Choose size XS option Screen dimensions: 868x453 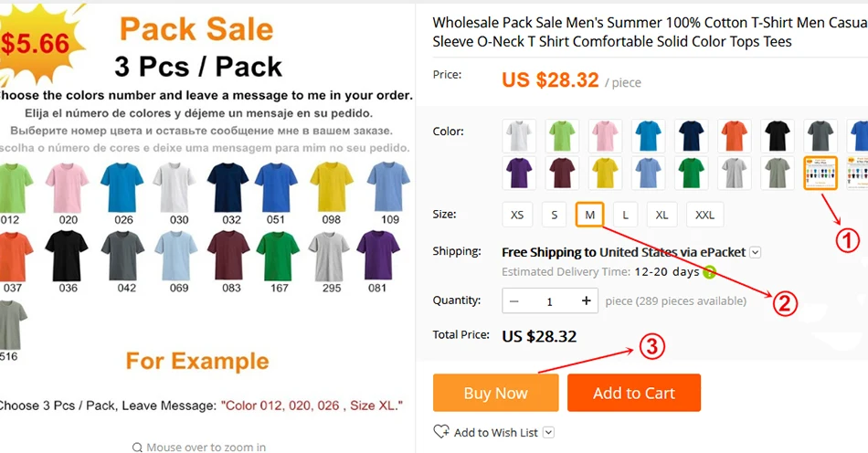tap(517, 215)
